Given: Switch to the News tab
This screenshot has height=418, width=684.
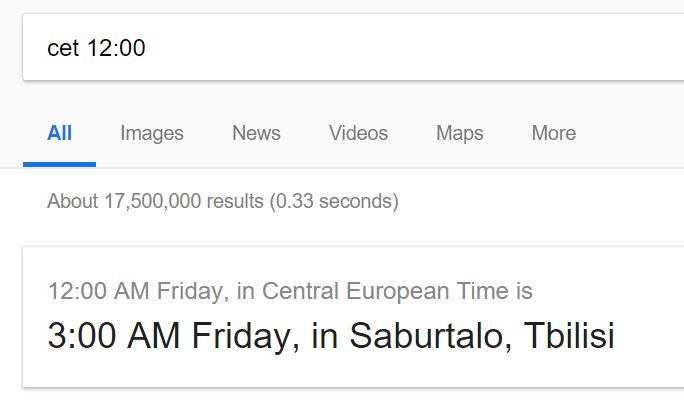Looking at the screenshot, I should (x=256, y=133).
